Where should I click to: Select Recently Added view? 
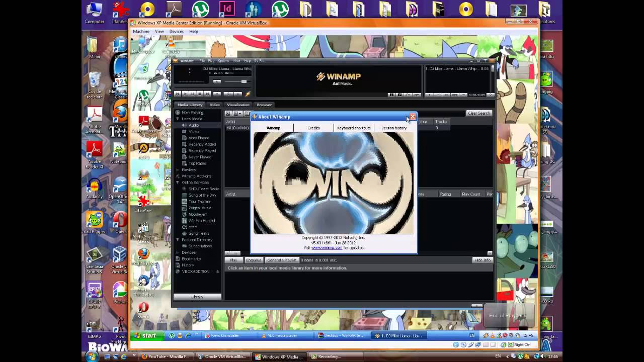pyautogui.click(x=202, y=144)
